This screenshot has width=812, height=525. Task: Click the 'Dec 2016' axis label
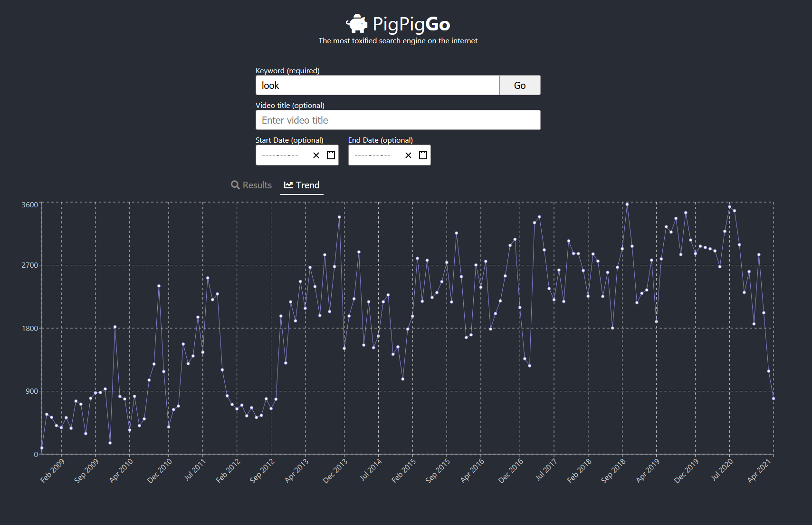(511, 471)
